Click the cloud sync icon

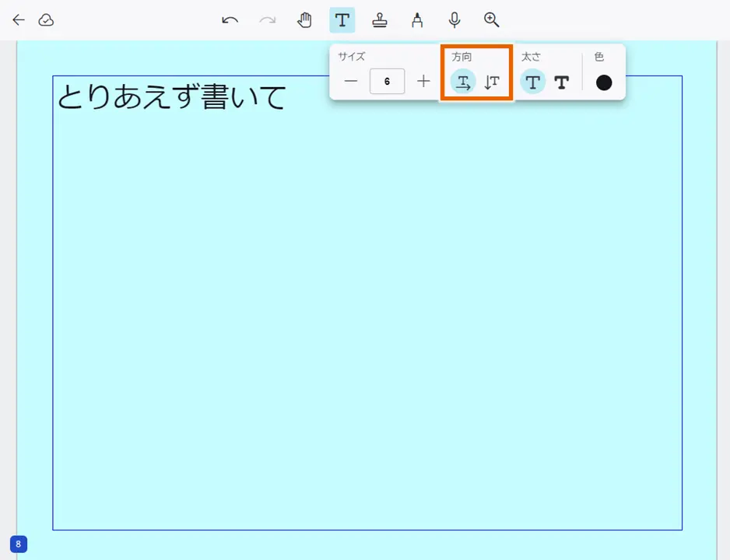47,20
